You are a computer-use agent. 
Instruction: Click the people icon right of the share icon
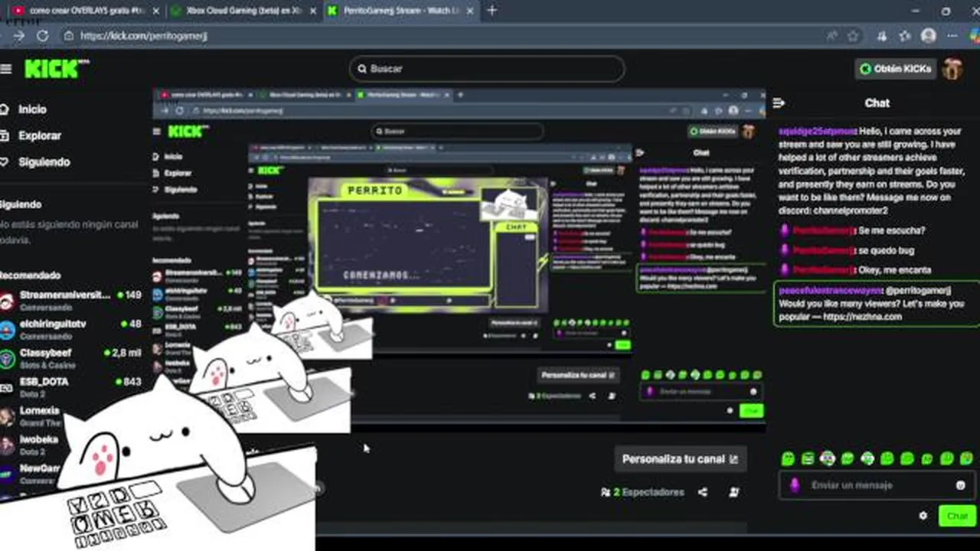click(x=734, y=492)
